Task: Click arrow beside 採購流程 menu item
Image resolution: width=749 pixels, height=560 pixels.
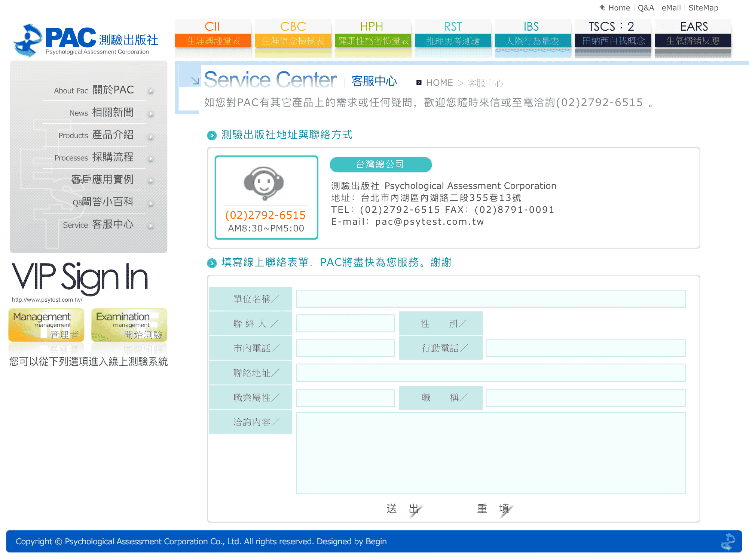Action: pyautogui.click(x=150, y=159)
